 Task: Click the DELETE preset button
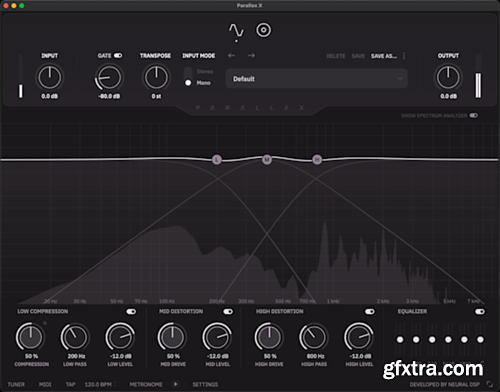pos(336,56)
